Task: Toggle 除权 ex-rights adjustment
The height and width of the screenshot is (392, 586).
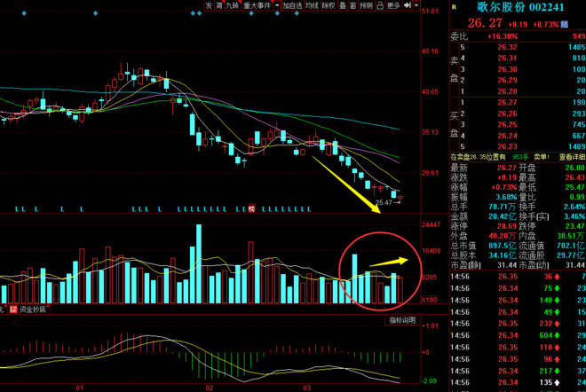Action: click(x=329, y=5)
